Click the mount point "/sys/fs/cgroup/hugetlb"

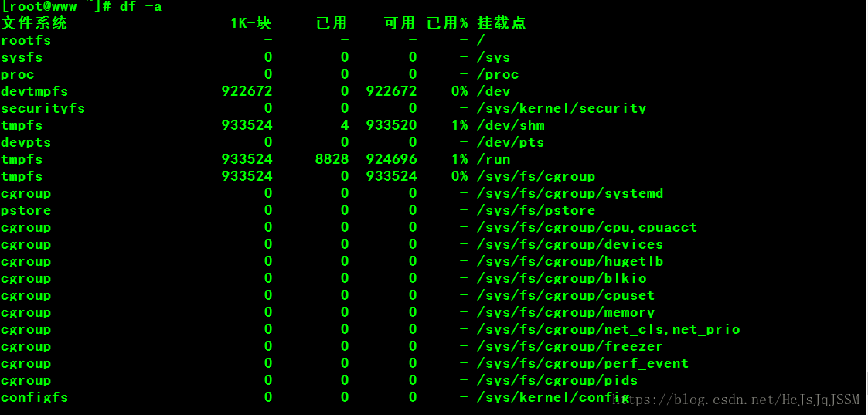point(570,261)
